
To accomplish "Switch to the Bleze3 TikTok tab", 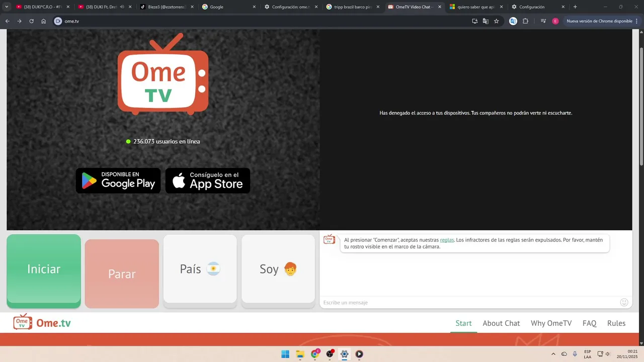I will point(166,7).
